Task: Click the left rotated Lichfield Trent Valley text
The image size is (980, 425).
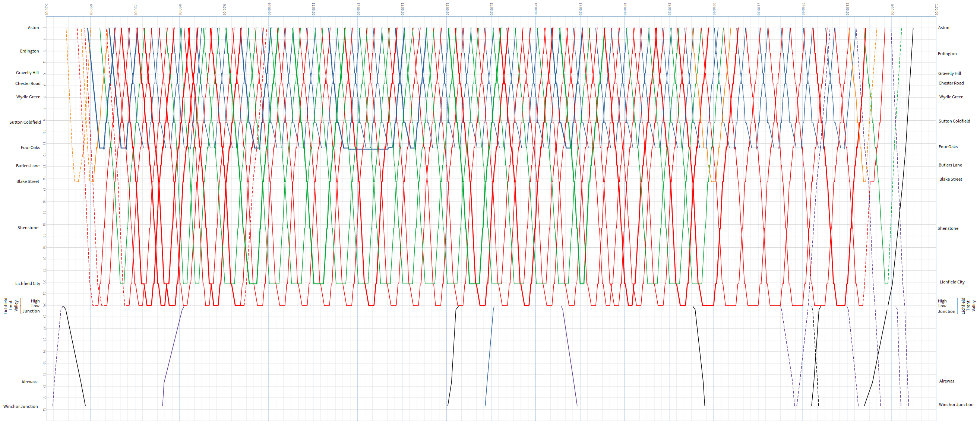Action: point(11,306)
